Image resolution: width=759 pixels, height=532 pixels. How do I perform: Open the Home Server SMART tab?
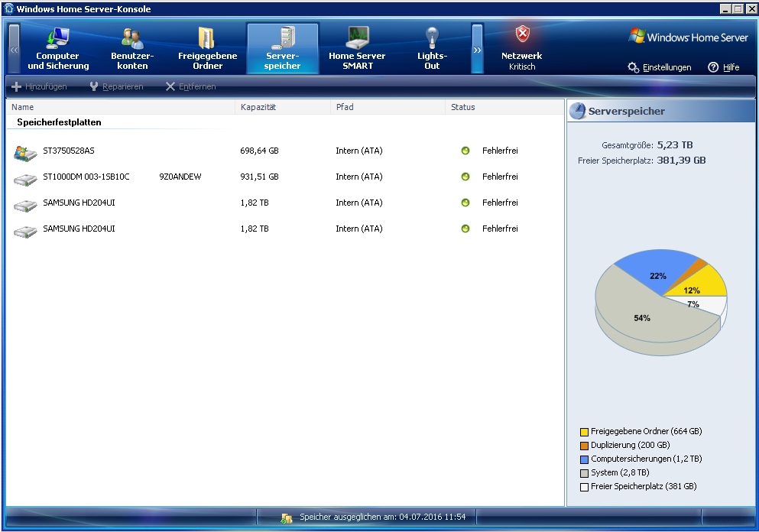click(357, 48)
